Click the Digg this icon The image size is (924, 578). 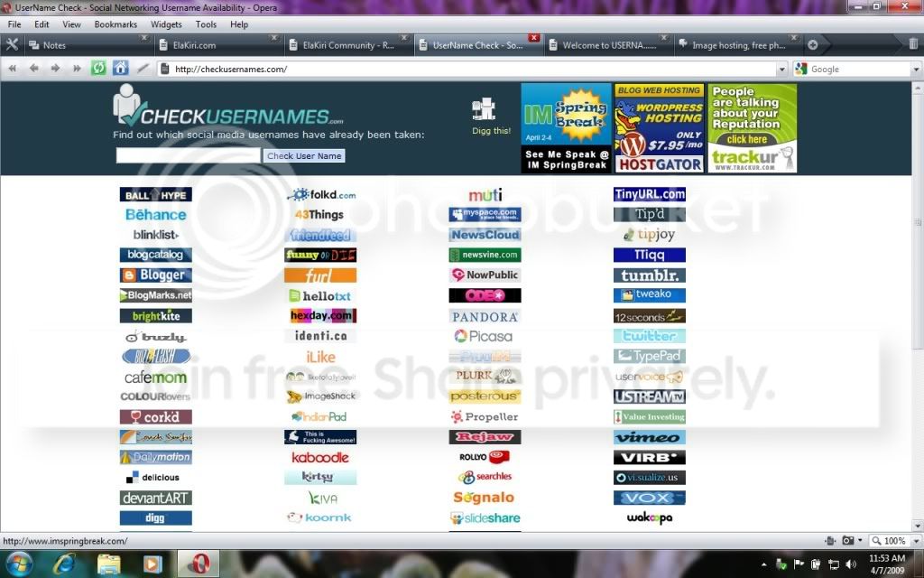pyautogui.click(x=484, y=109)
